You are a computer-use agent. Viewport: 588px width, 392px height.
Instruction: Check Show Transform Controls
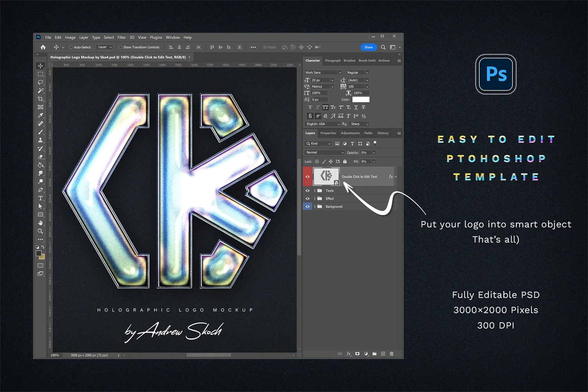click(120, 47)
